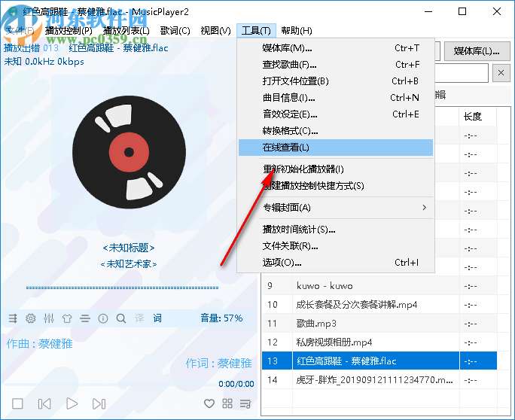This screenshot has height=420, width=515.
Task: Choose 媒体库(M)... from the tools menu
Action: pyautogui.click(x=336, y=48)
